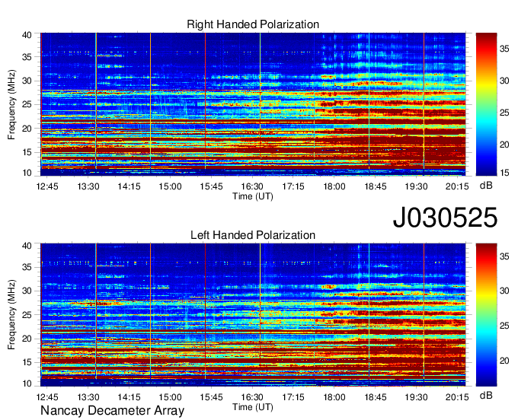Click 20:15 tick on top time axis

click(x=457, y=186)
